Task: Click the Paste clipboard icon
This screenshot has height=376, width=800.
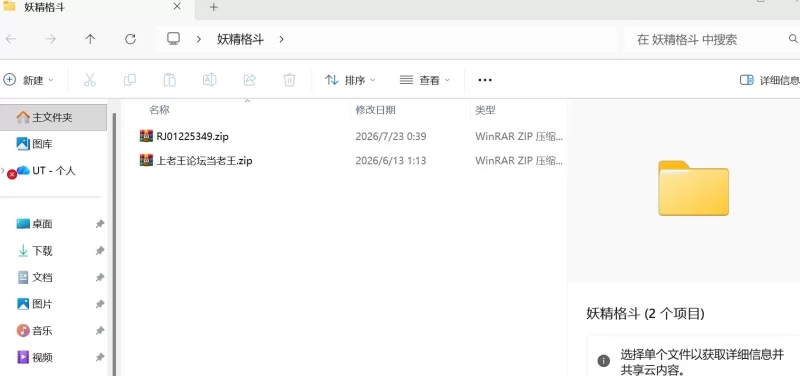Action: [169, 80]
